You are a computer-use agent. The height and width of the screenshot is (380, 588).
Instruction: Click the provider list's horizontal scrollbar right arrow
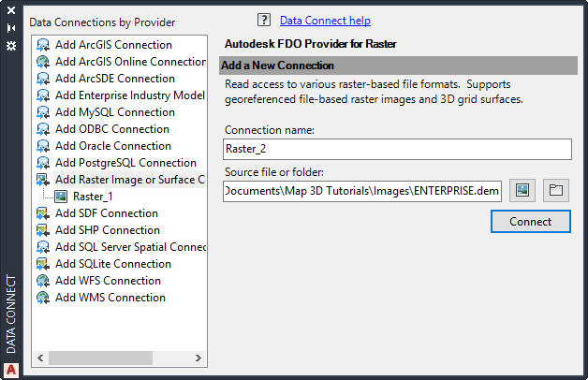pos(198,358)
